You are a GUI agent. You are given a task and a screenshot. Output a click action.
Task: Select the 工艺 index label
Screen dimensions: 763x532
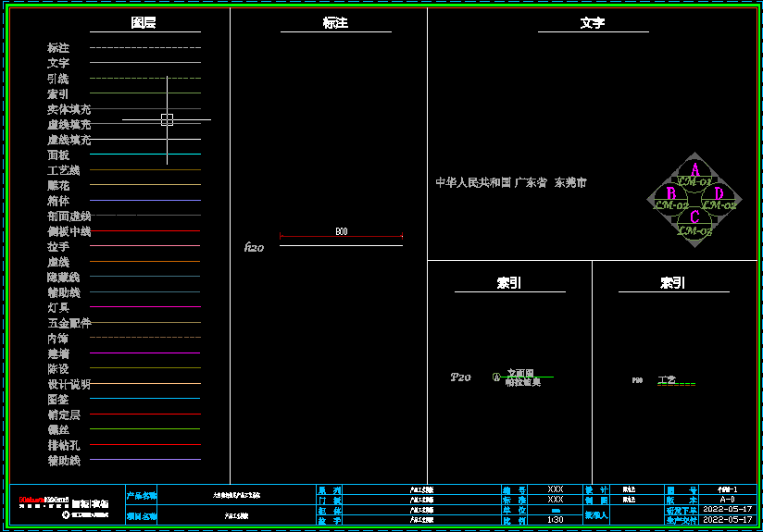(x=667, y=379)
